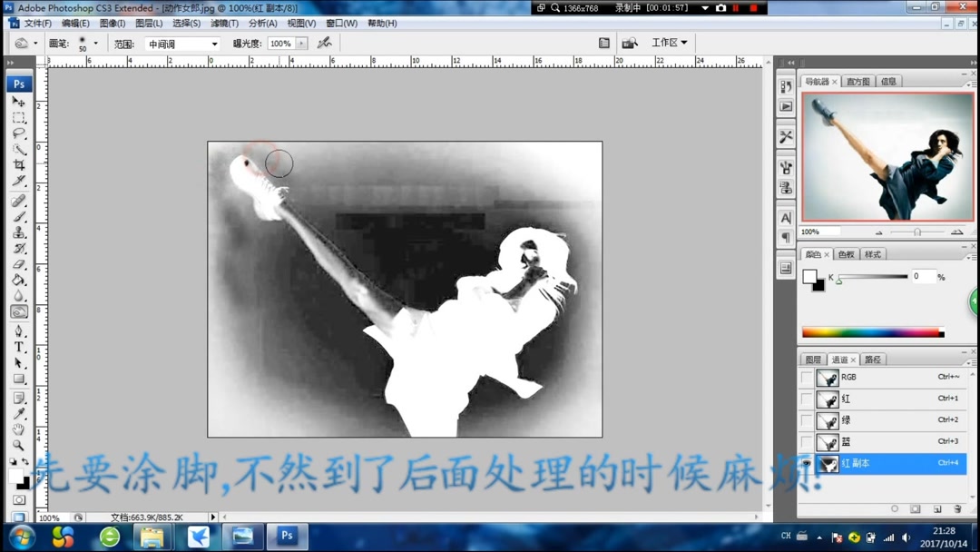Viewport: 980px width, 552px height.
Task: Select the Lasso tool
Action: pos(19,133)
